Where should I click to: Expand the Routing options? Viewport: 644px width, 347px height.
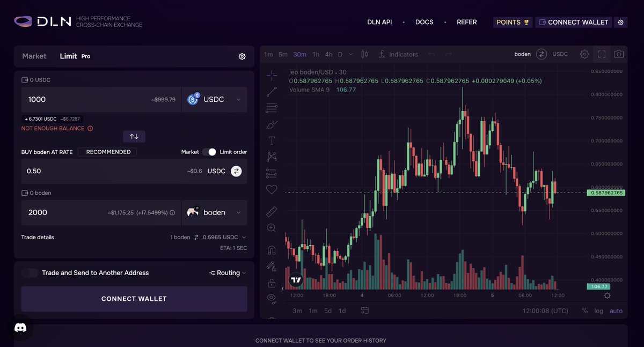point(228,273)
